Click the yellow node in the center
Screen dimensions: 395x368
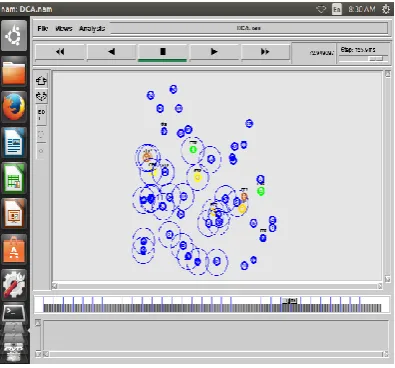tap(198, 177)
